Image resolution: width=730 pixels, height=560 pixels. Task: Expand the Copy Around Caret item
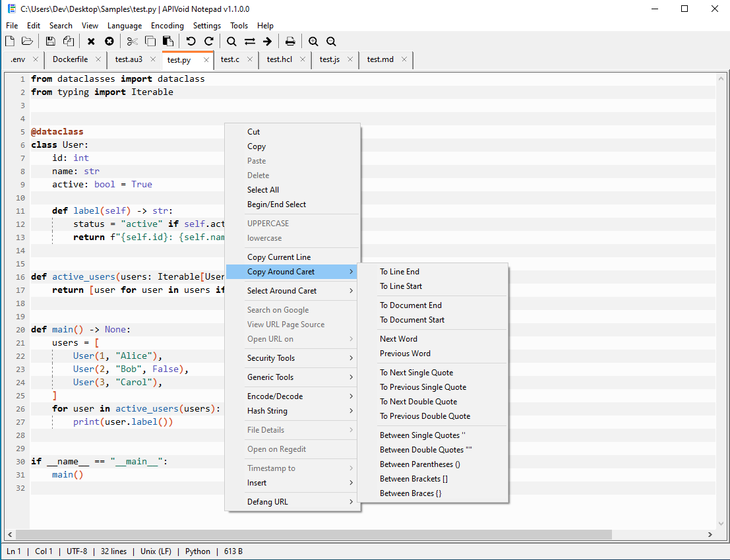click(292, 271)
